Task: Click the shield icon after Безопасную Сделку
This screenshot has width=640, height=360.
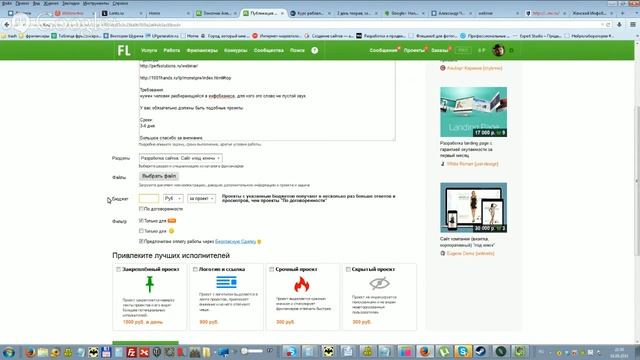Action: click(259, 242)
